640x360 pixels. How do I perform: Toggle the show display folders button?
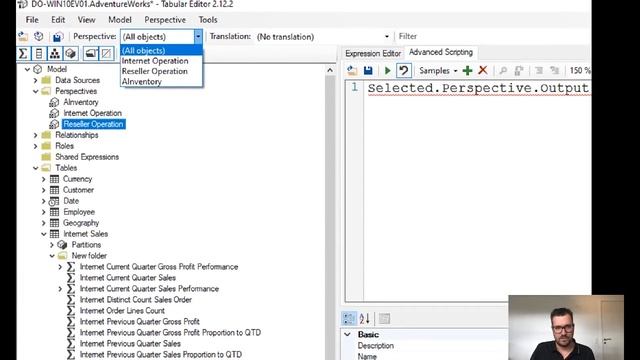[x=91, y=53]
